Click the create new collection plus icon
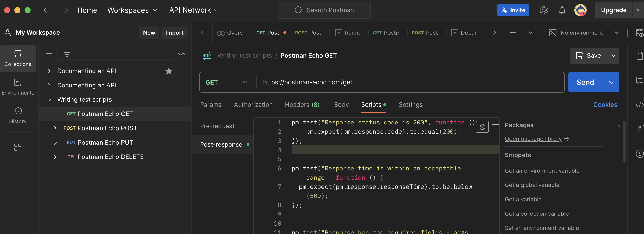 tap(49, 54)
